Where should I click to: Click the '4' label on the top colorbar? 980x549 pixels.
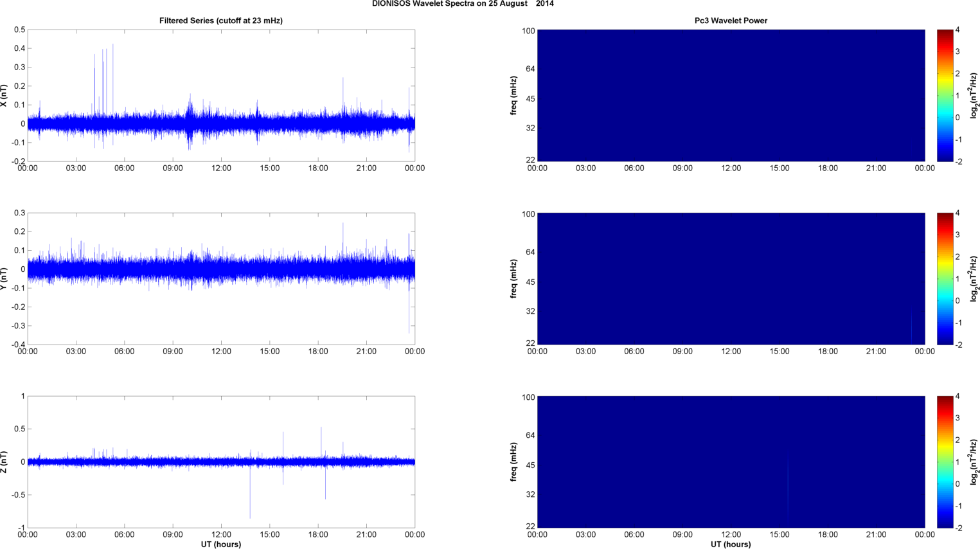pyautogui.click(x=958, y=30)
